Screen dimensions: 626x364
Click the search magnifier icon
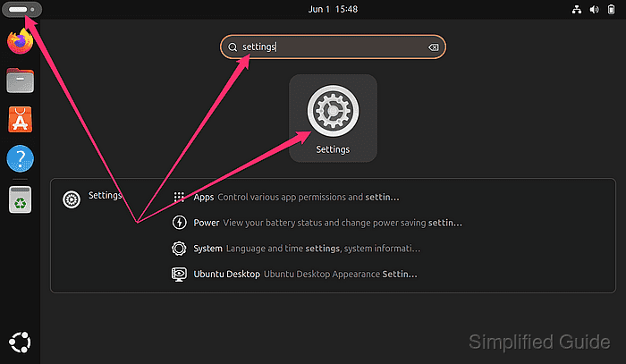(x=233, y=47)
